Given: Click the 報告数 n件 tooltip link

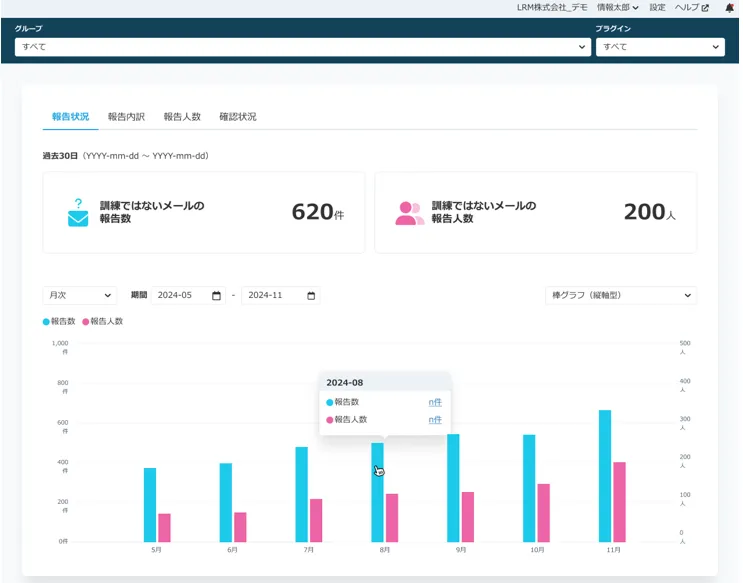Looking at the screenshot, I should (435, 402).
